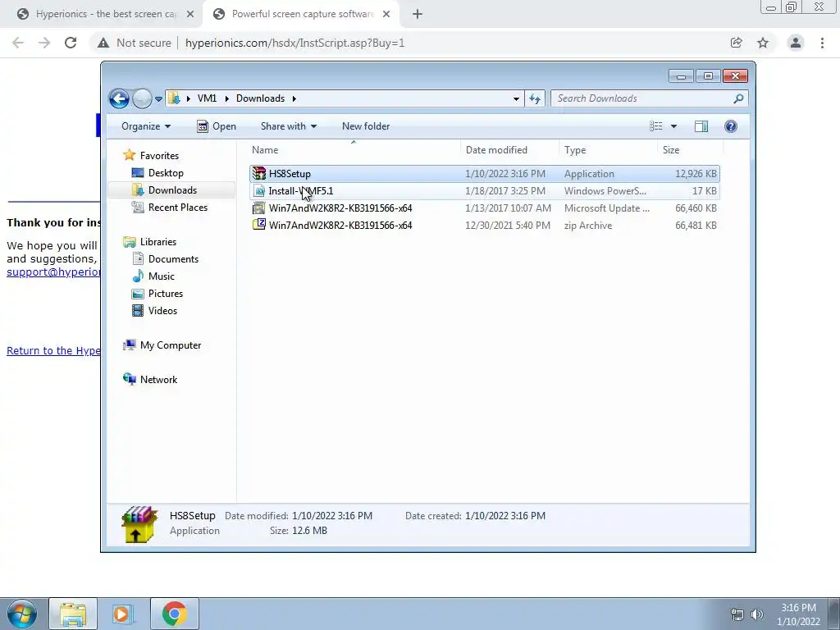Open recent locations dropdown beside forward arrow
The width and height of the screenshot is (840, 630).
[x=158, y=99]
